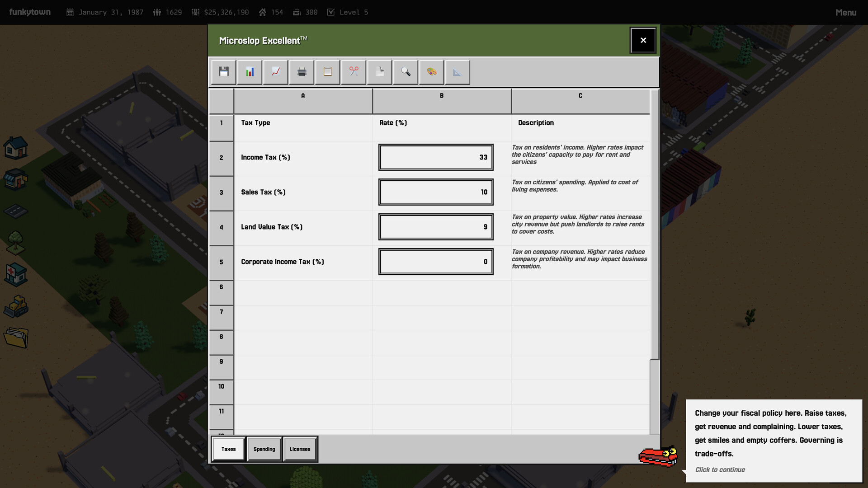The image size is (868, 488).
Task: Click the Income Tax rate input field
Action: point(435,157)
